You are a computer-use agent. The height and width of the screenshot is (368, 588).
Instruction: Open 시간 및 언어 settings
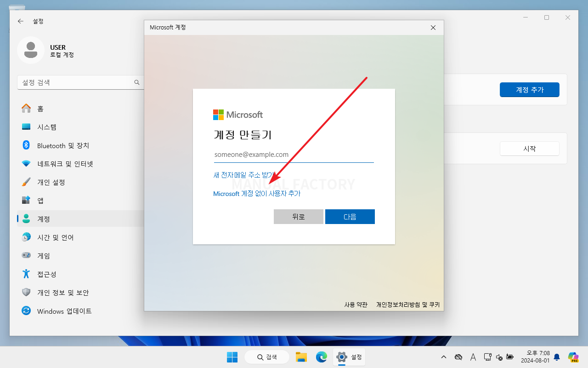tap(80, 237)
